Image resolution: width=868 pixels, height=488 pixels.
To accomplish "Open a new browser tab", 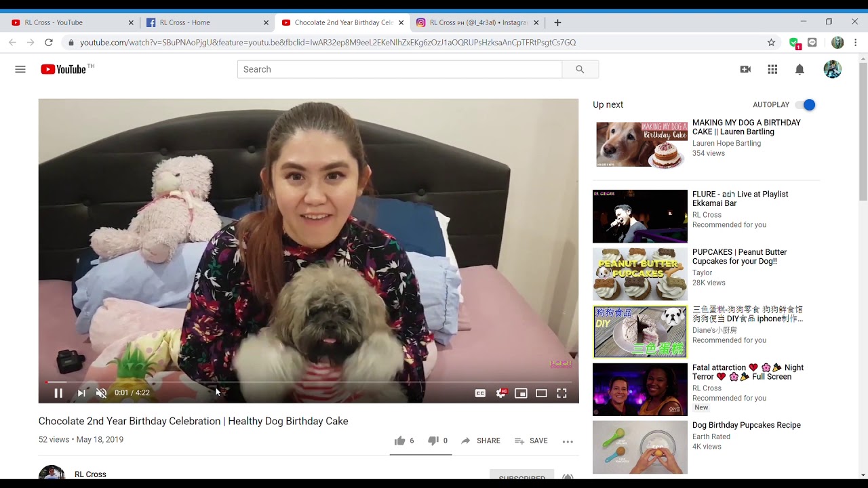I will [x=557, y=22].
